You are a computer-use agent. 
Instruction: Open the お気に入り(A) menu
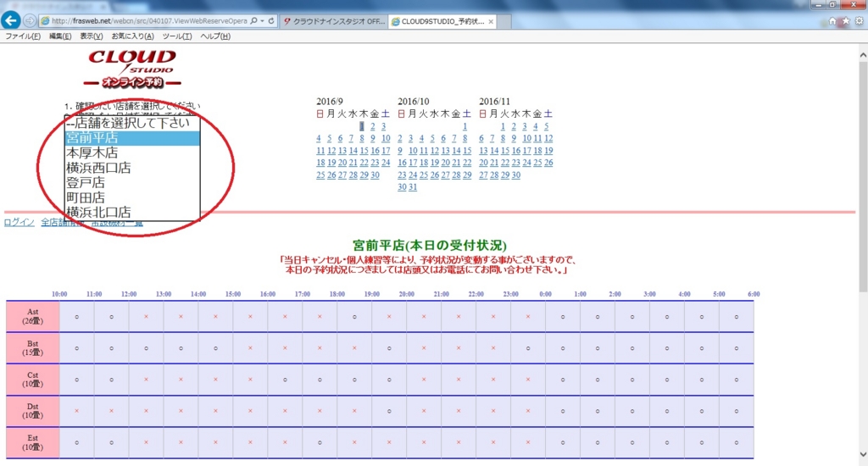133,36
